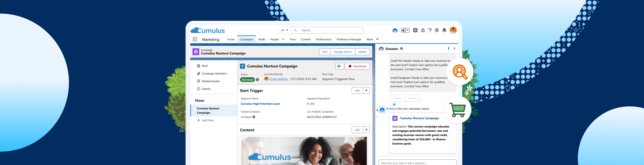Click the Cumulus content preview image
Screen dimensions: 644x165
[x=304, y=151]
